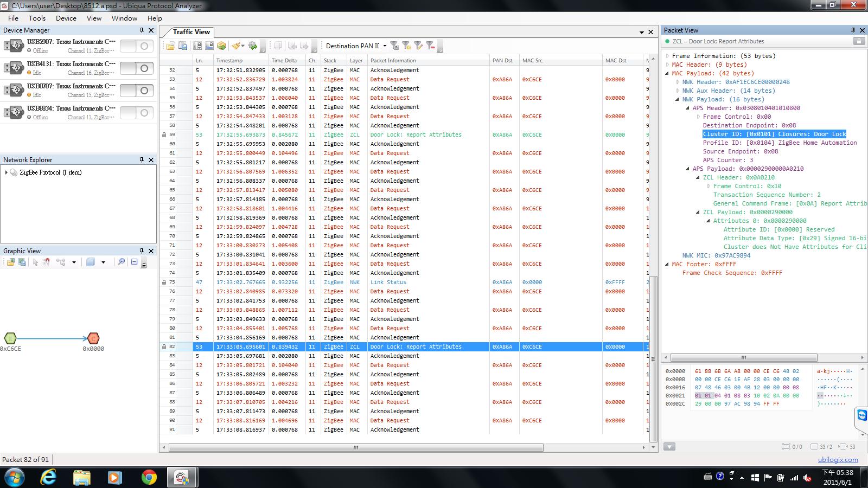Click the remove filter funnel icon

pyautogui.click(x=430, y=46)
